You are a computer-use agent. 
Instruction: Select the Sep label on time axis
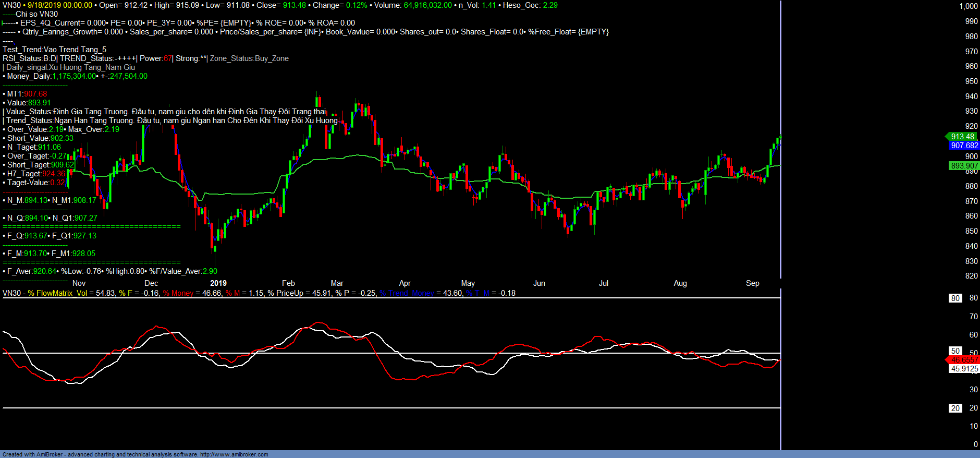point(752,283)
